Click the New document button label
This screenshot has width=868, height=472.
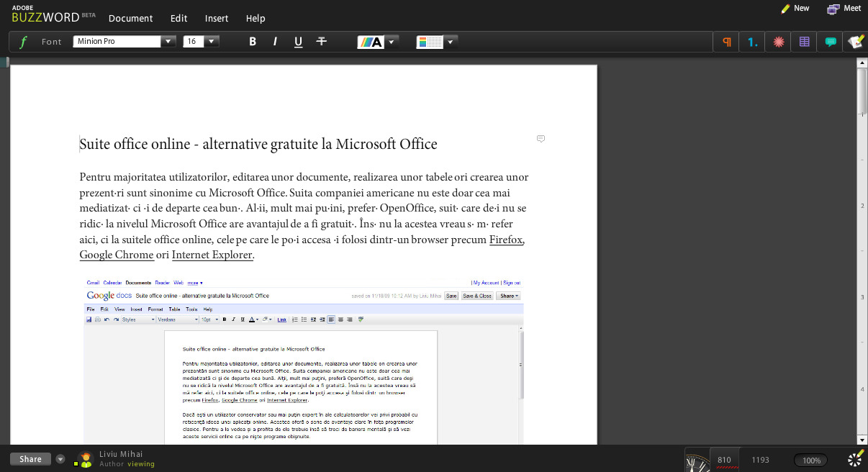[802, 9]
